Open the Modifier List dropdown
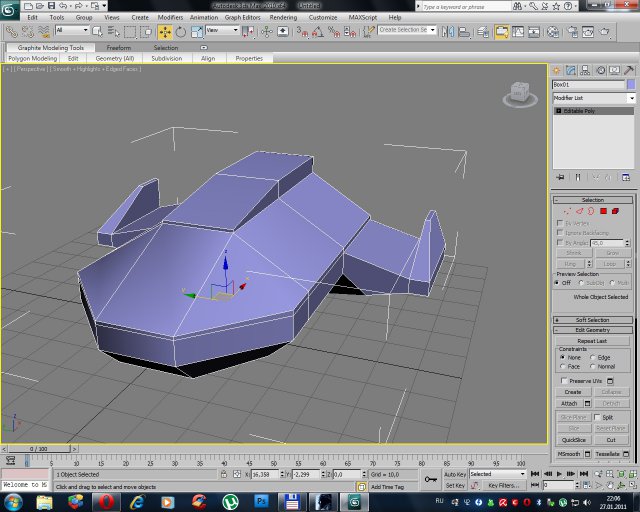 [593, 98]
